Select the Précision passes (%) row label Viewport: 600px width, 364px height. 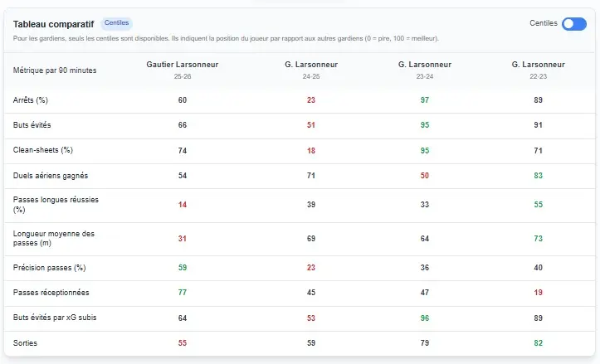[x=50, y=268]
